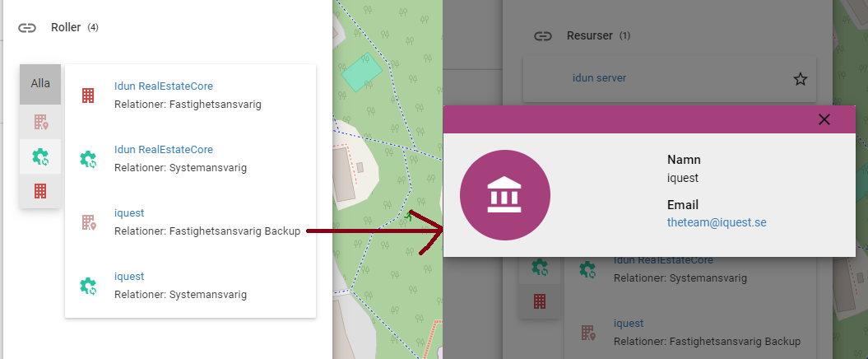Click building-pin icon of iquest Backup row
This screenshot has height=359, width=868.
(89, 222)
